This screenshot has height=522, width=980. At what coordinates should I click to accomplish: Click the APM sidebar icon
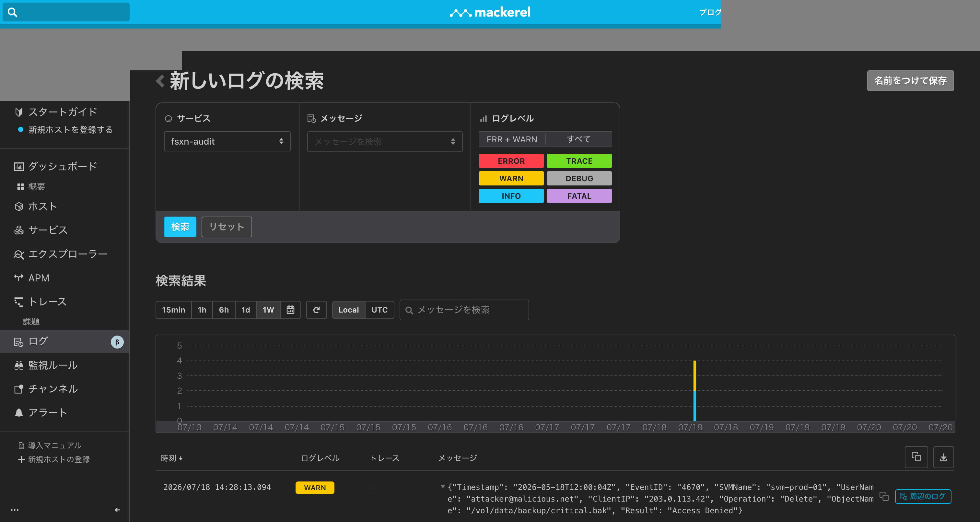coord(19,278)
